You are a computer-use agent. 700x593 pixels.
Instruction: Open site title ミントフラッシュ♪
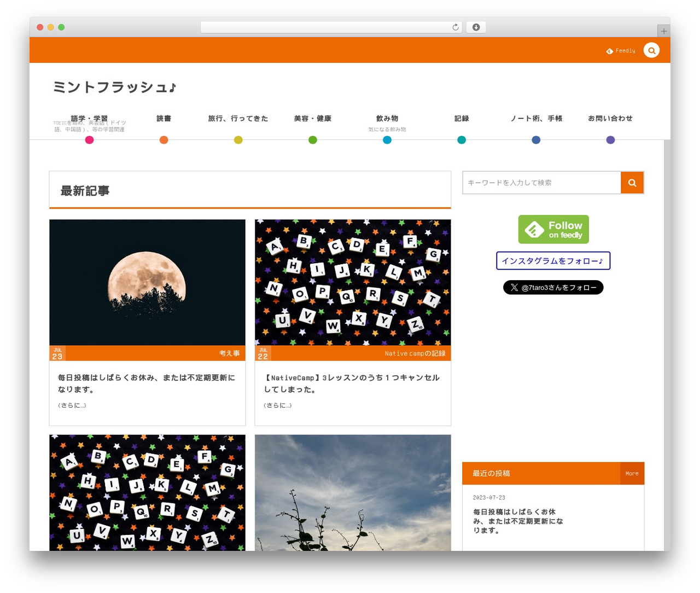pyautogui.click(x=115, y=87)
